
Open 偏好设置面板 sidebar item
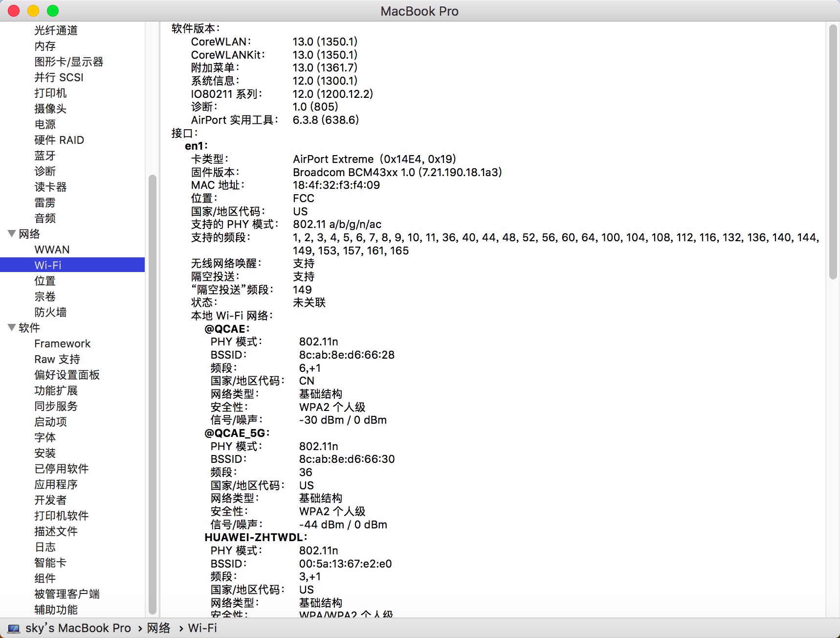pyautogui.click(x=67, y=375)
